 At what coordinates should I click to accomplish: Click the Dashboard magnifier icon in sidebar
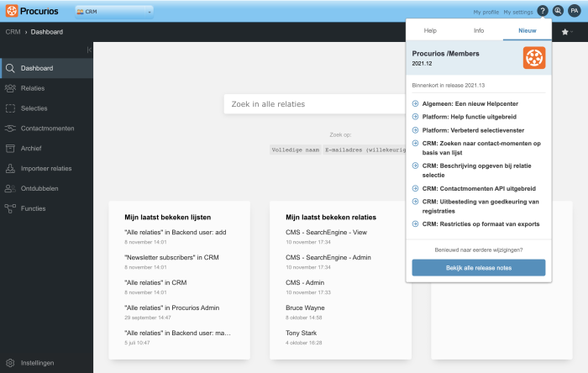pos(10,68)
